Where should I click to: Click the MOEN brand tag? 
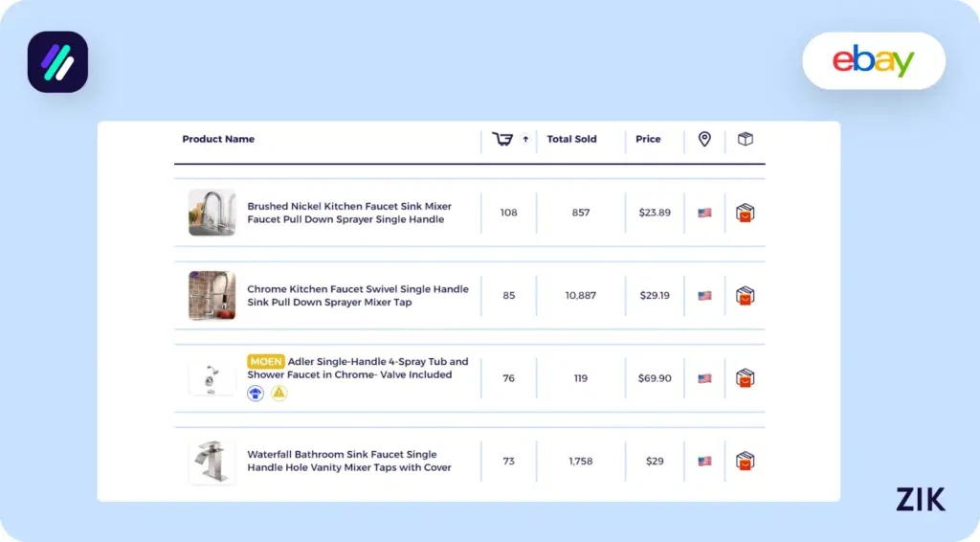coord(266,362)
